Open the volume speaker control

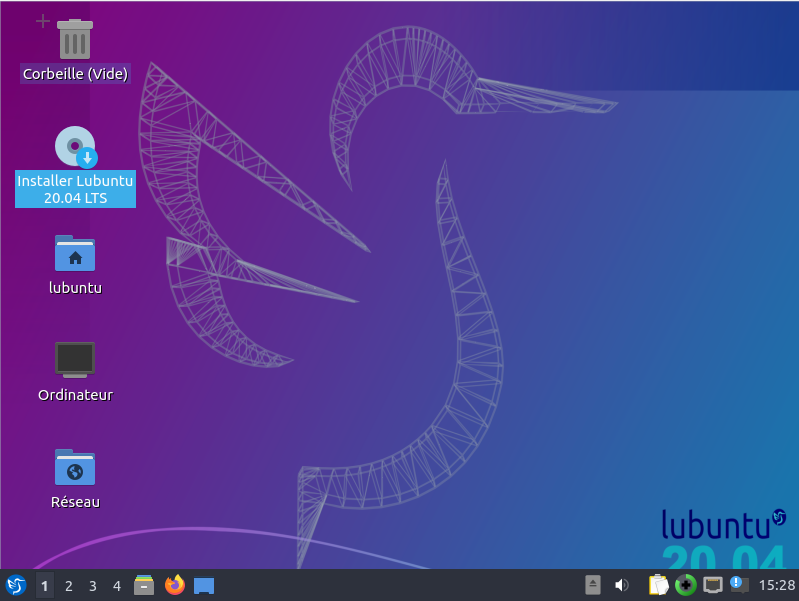622,585
